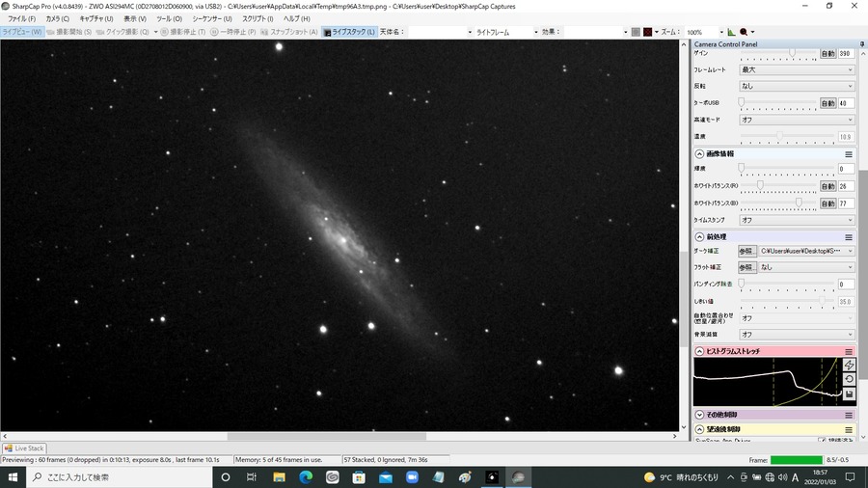
Task: Click 参照 button for フラット補正
Action: pos(747,267)
